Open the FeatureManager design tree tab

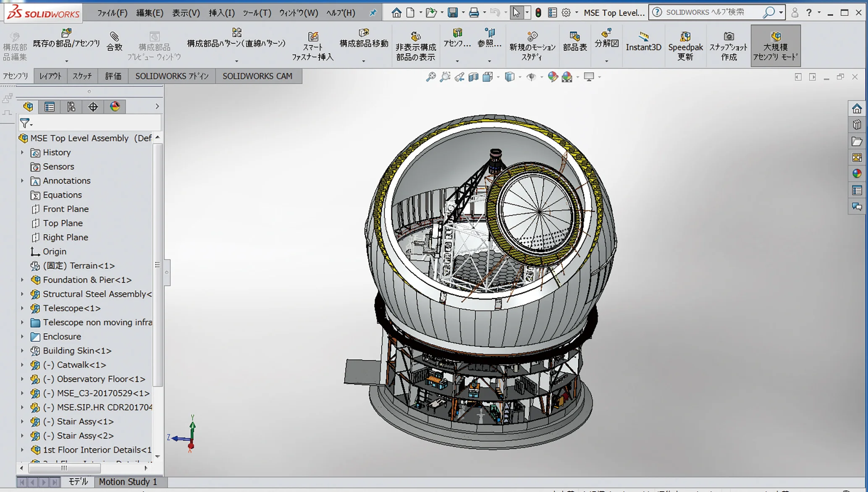pyautogui.click(x=28, y=107)
